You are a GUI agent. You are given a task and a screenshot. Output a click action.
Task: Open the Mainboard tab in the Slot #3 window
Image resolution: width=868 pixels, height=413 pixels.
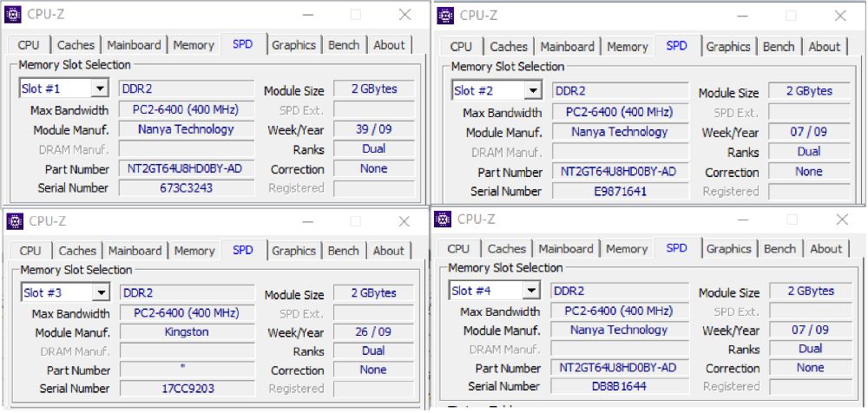(135, 251)
